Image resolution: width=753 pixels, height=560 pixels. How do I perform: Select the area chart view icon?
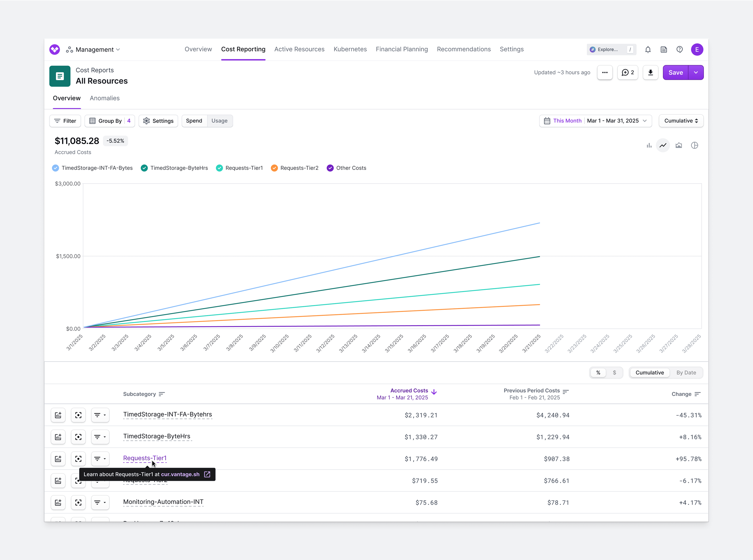point(678,145)
